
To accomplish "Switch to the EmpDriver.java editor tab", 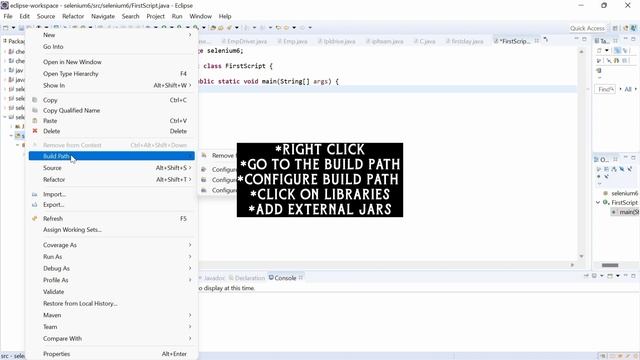I will click(x=244, y=41).
